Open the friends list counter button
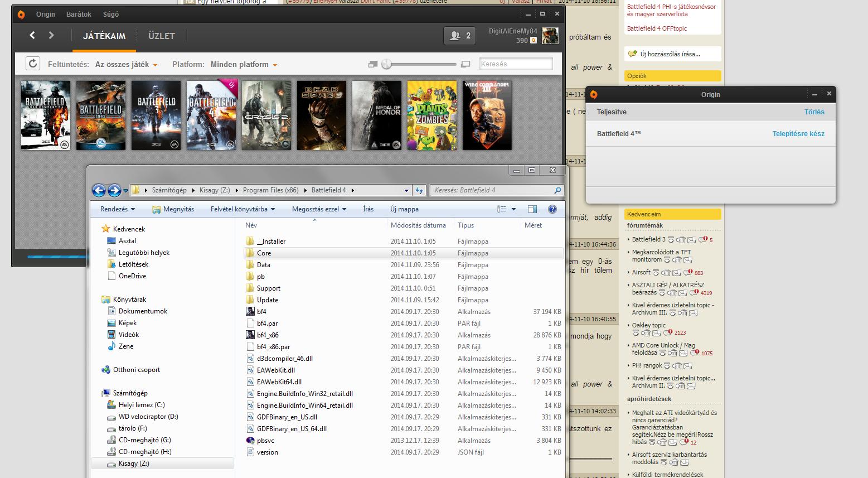Image resolution: width=868 pixels, height=478 pixels. click(460, 36)
